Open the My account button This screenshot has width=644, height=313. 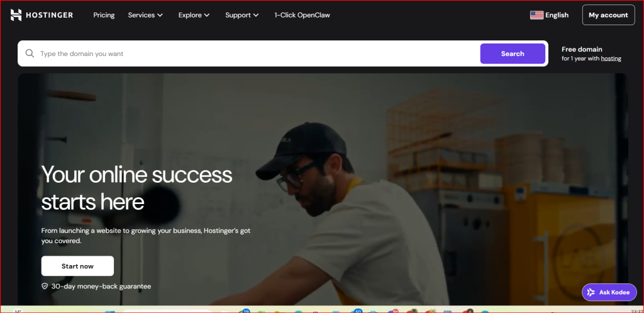(x=608, y=15)
